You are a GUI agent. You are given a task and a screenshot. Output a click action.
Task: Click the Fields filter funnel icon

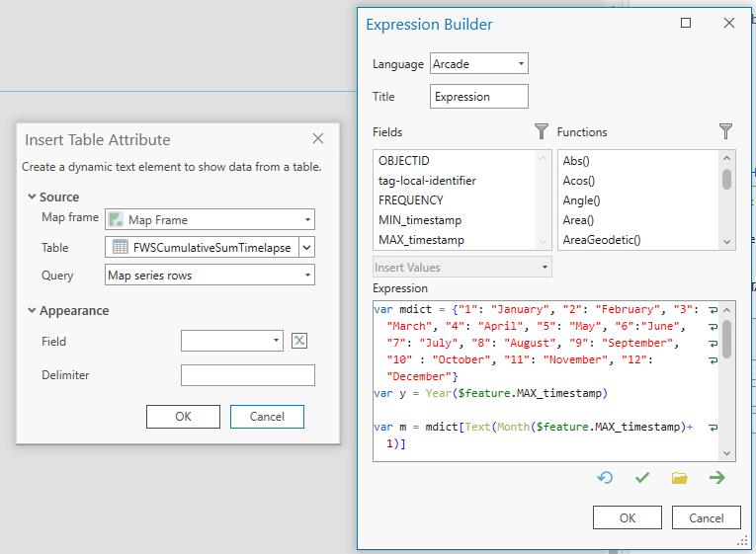541,131
